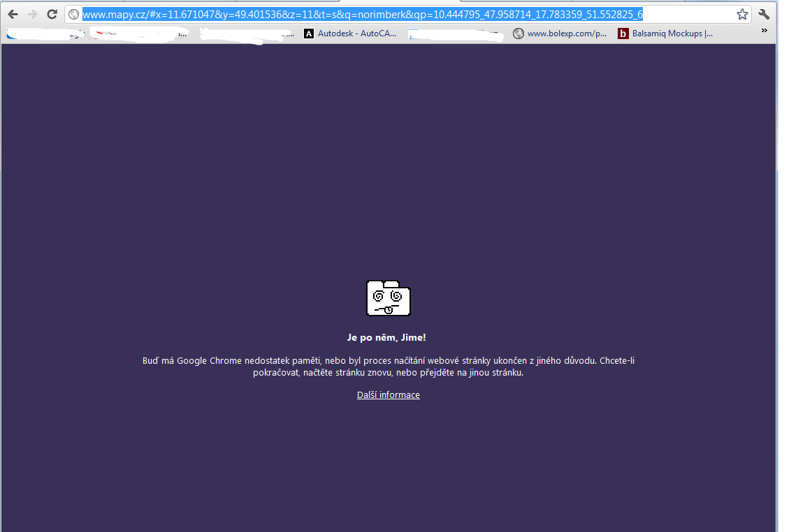Click the dead tab sad-face icon
Screen dimensions: 805x532
tap(388, 298)
